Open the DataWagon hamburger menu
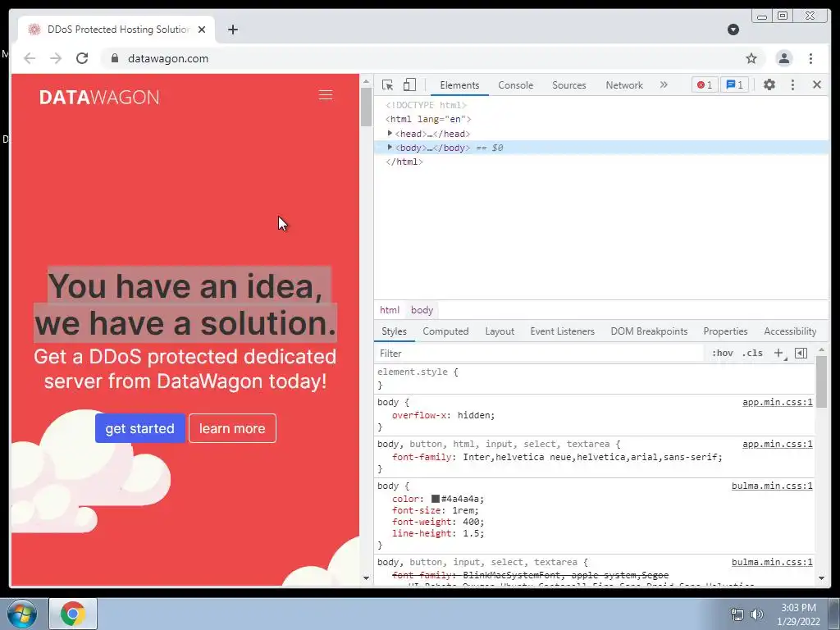This screenshot has height=630, width=840. [x=325, y=95]
